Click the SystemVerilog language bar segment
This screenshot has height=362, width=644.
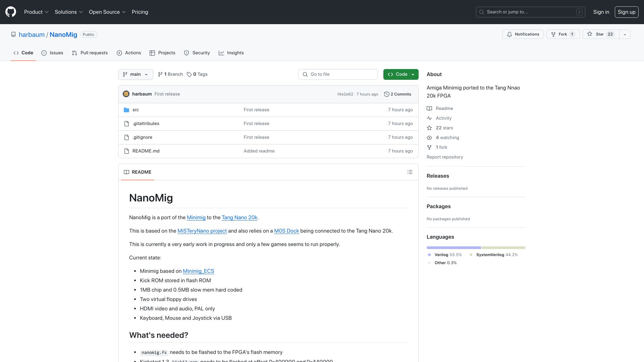[x=503, y=248]
